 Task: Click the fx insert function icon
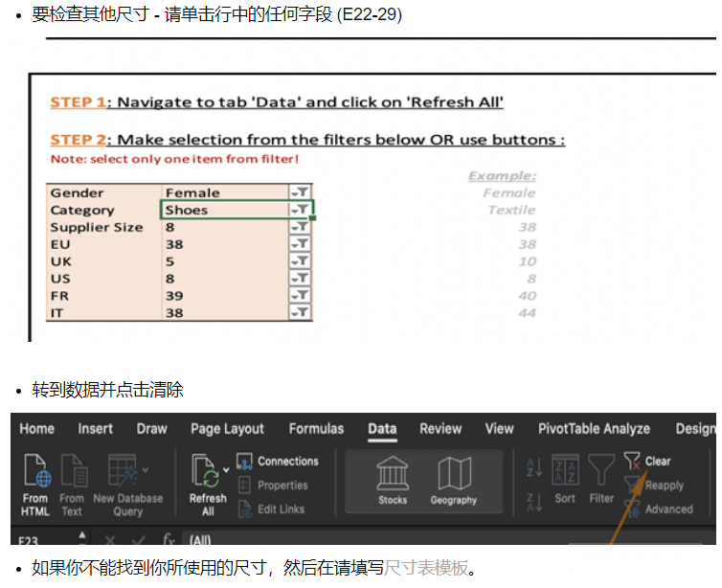tap(169, 539)
